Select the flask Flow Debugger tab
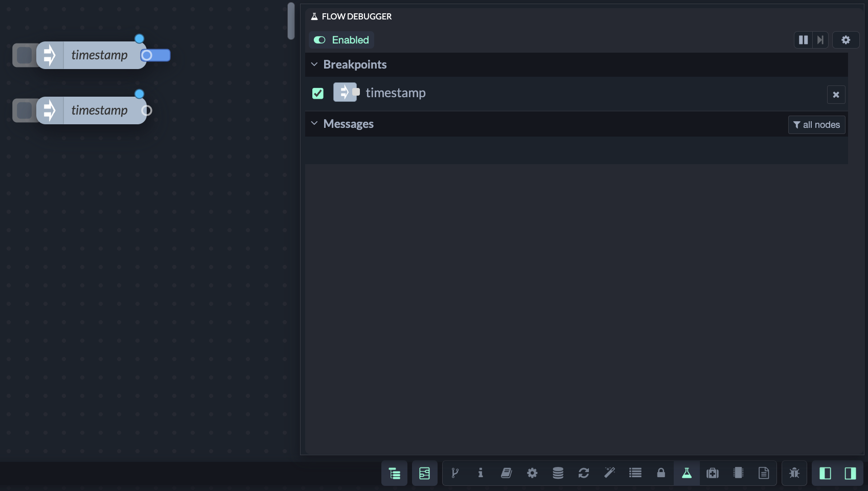The height and width of the screenshot is (491, 868). (687, 473)
